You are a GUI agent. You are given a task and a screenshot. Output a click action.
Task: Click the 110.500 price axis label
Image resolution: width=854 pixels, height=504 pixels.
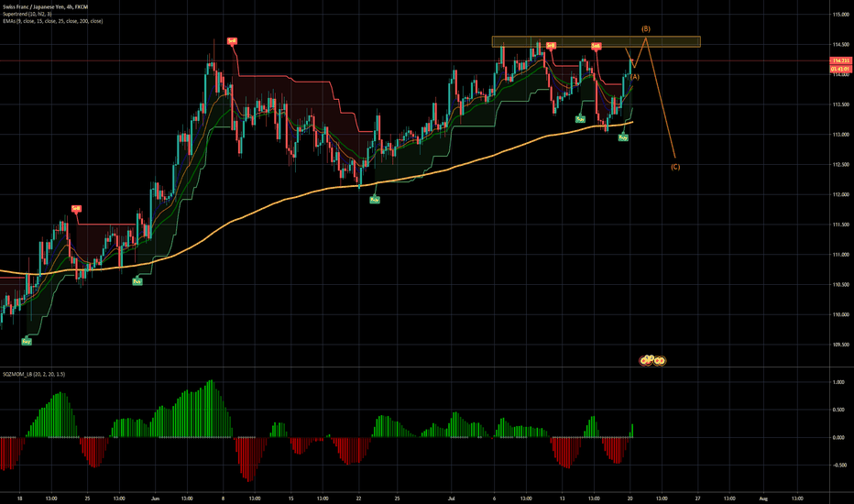coord(841,284)
